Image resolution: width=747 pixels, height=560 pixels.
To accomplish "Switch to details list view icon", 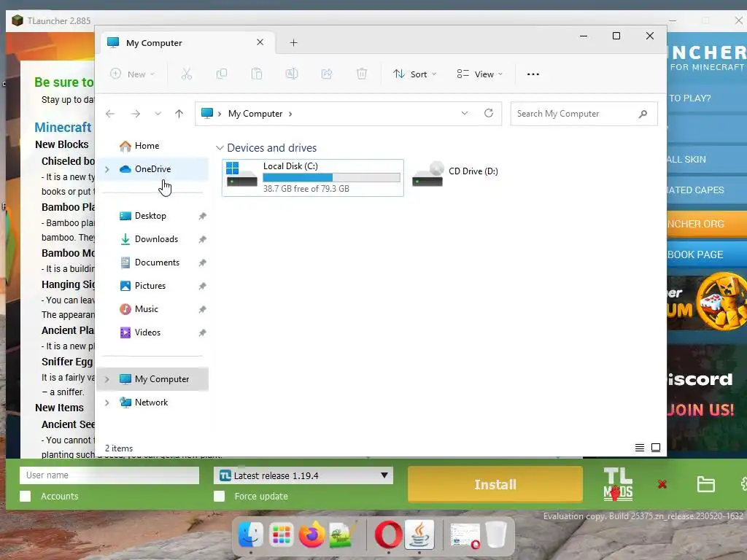I will pyautogui.click(x=639, y=448).
